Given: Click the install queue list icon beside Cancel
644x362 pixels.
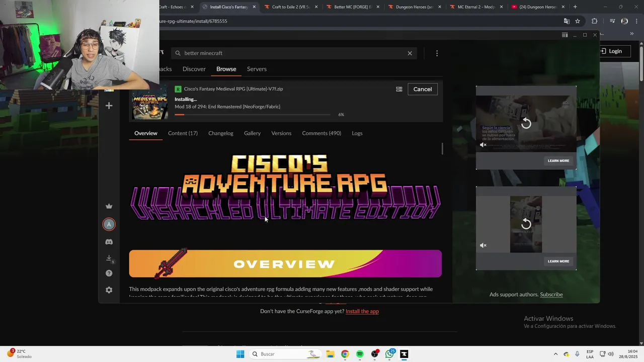Looking at the screenshot, I should [399, 89].
